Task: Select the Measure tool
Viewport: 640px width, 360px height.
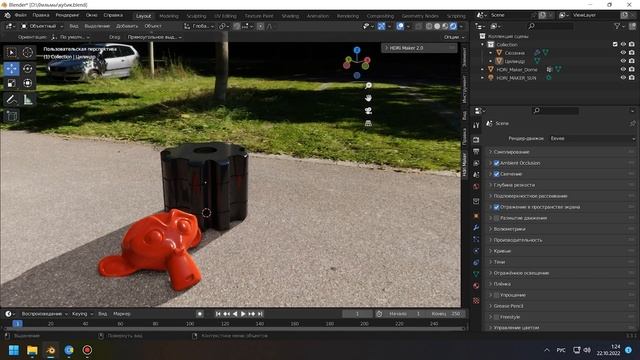Action: (x=27, y=99)
